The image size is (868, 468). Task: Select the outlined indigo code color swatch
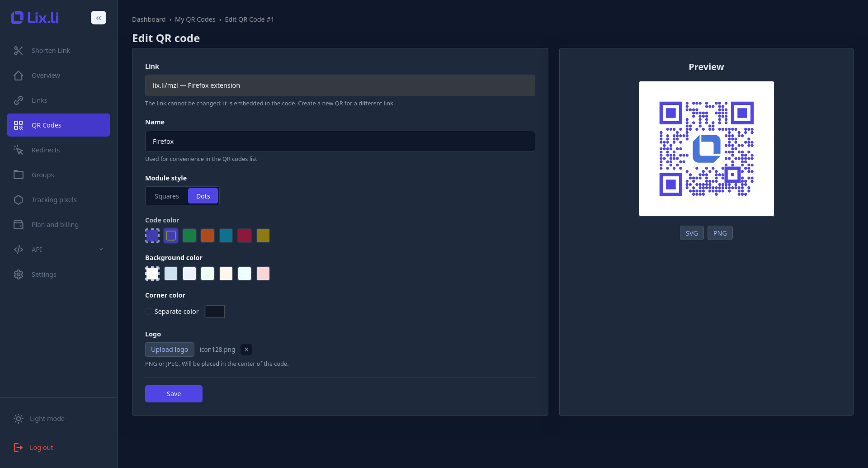point(171,236)
